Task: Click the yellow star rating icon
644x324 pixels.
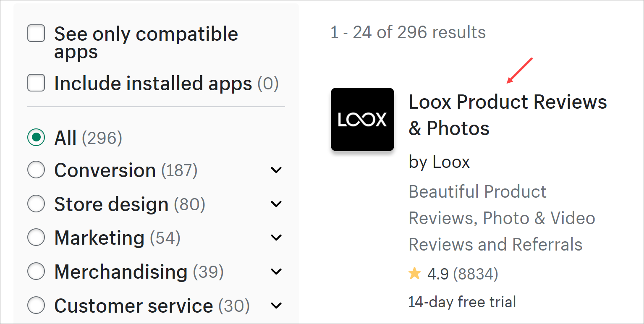Action: [x=414, y=274]
